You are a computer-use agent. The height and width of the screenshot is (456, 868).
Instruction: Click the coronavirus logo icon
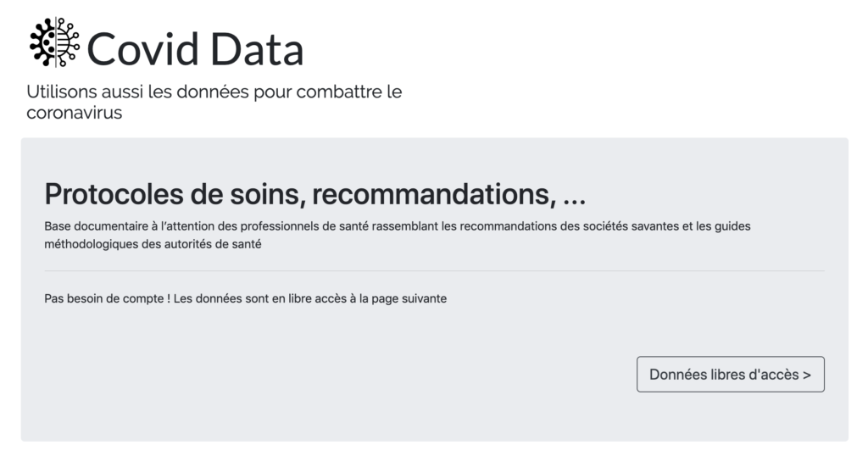[x=55, y=42]
